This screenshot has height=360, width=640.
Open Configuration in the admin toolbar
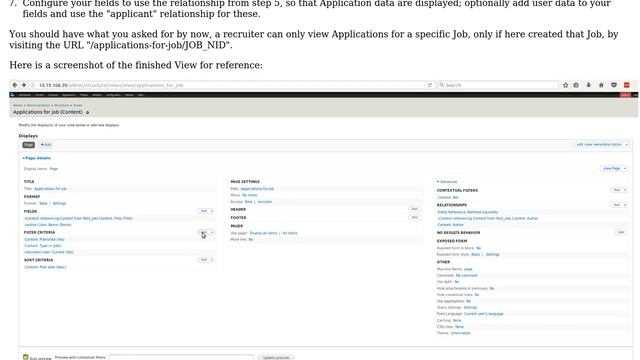pos(113,95)
